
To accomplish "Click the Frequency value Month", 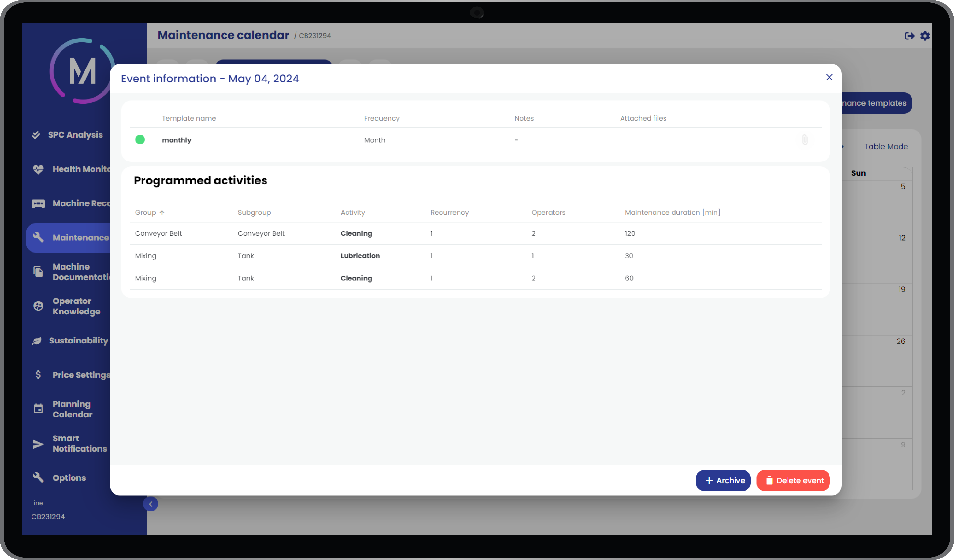I will pyautogui.click(x=375, y=140).
